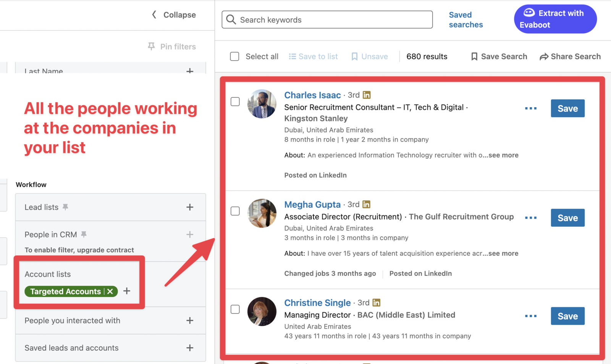Viewport: 611px width, 364px height.
Task: Open more options for Charles Isaac
Action: pyautogui.click(x=531, y=108)
